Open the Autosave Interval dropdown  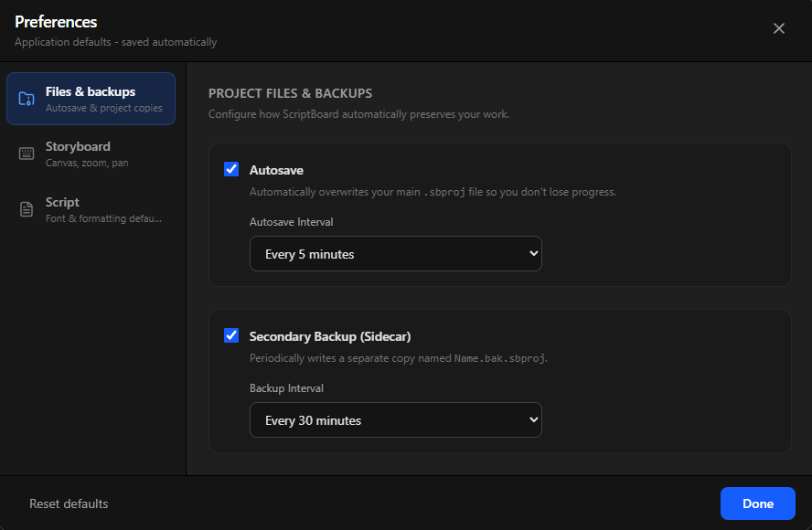pos(396,254)
